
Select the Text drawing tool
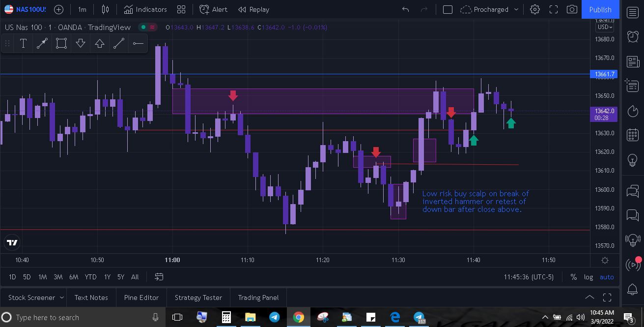click(23, 43)
